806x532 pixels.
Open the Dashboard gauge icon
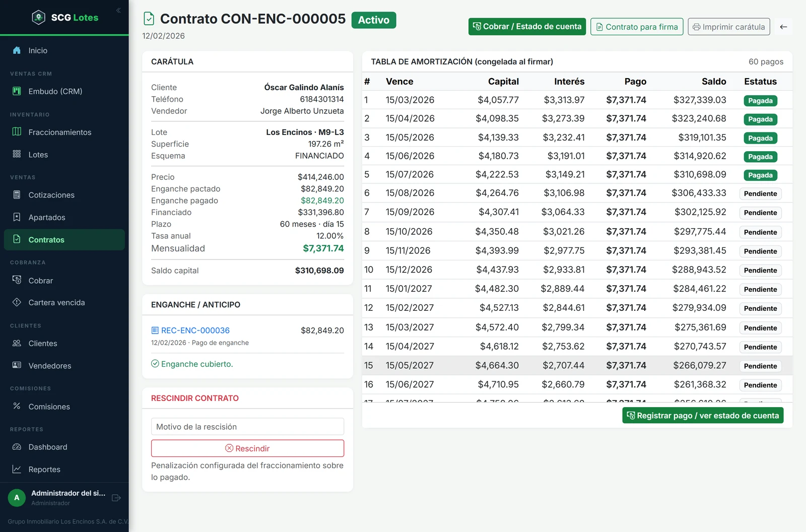[17, 447]
